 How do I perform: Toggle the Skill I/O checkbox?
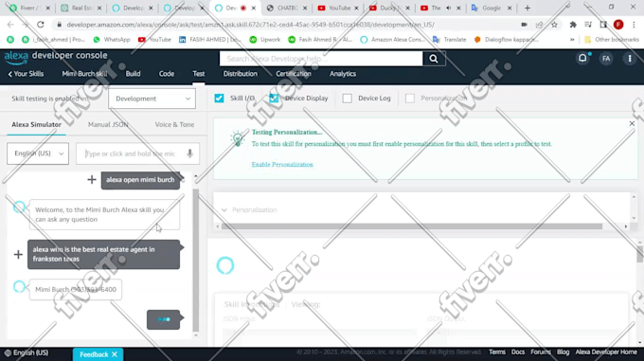pos(219,99)
